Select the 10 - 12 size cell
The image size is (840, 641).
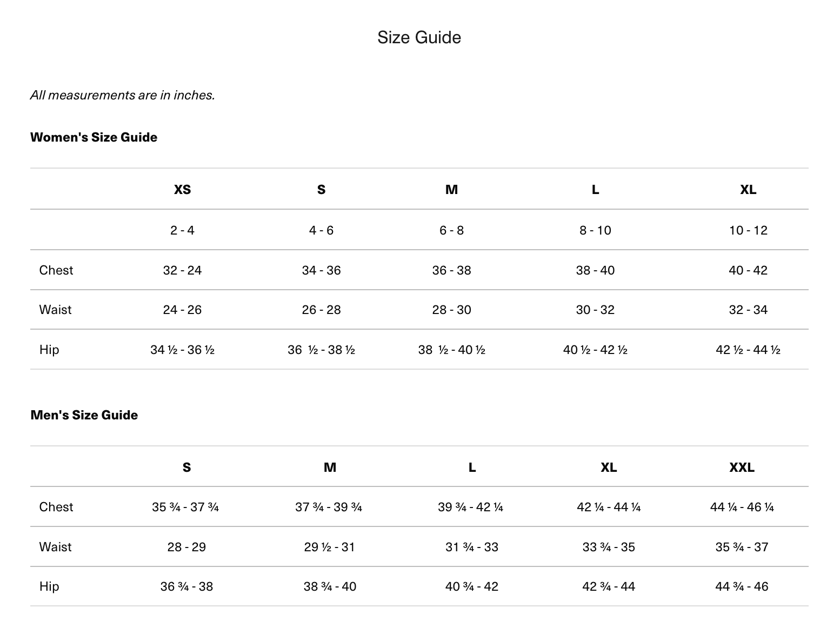pos(748,230)
